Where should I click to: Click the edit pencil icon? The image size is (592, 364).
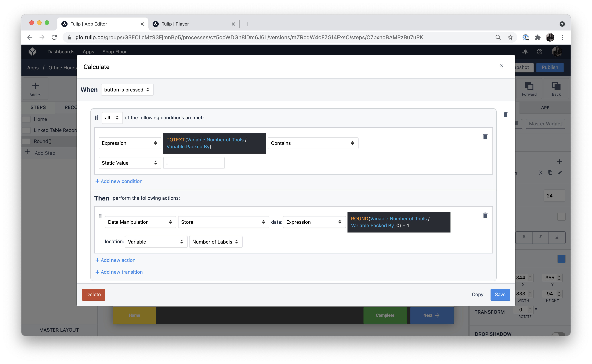[x=560, y=173]
